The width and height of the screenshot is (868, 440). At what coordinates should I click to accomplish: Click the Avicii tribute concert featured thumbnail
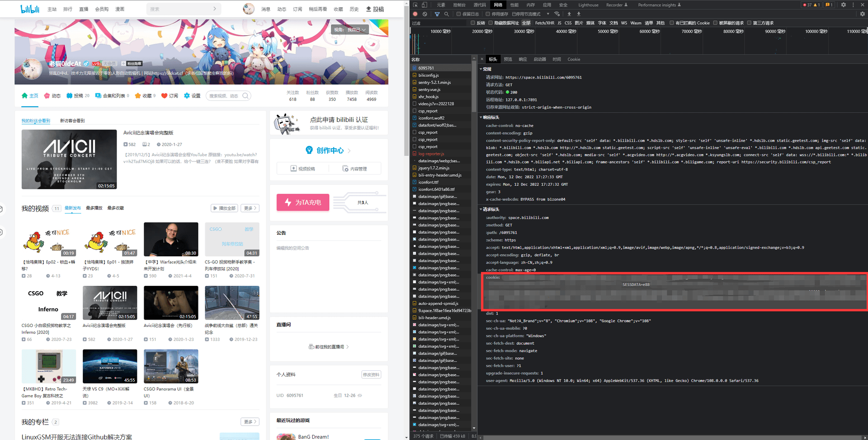coord(69,159)
